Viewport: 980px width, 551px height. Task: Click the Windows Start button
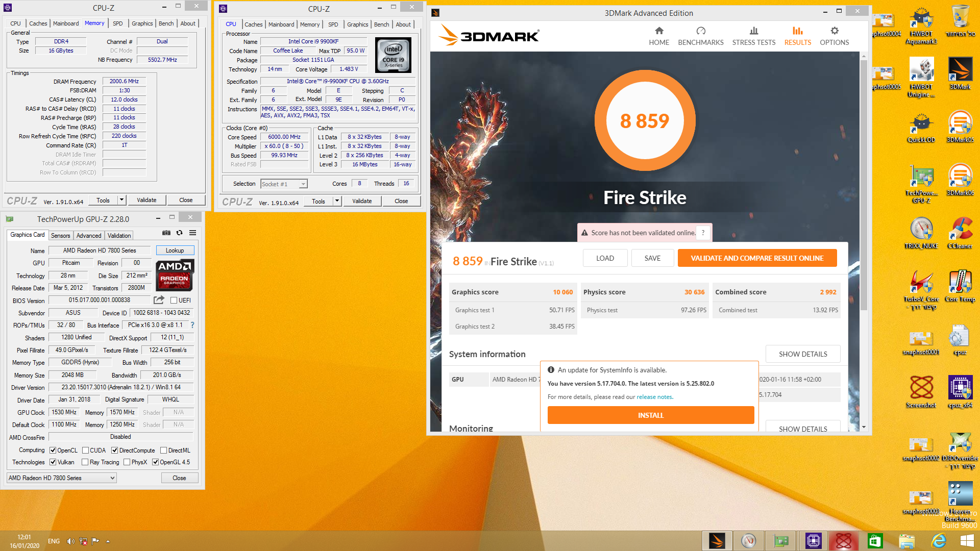967,541
